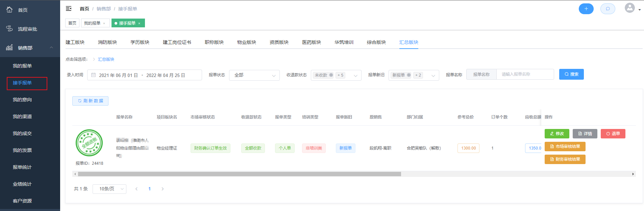The image size is (644, 211).
Task: Click the horizontal table scrollbar
Action: [239, 174]
